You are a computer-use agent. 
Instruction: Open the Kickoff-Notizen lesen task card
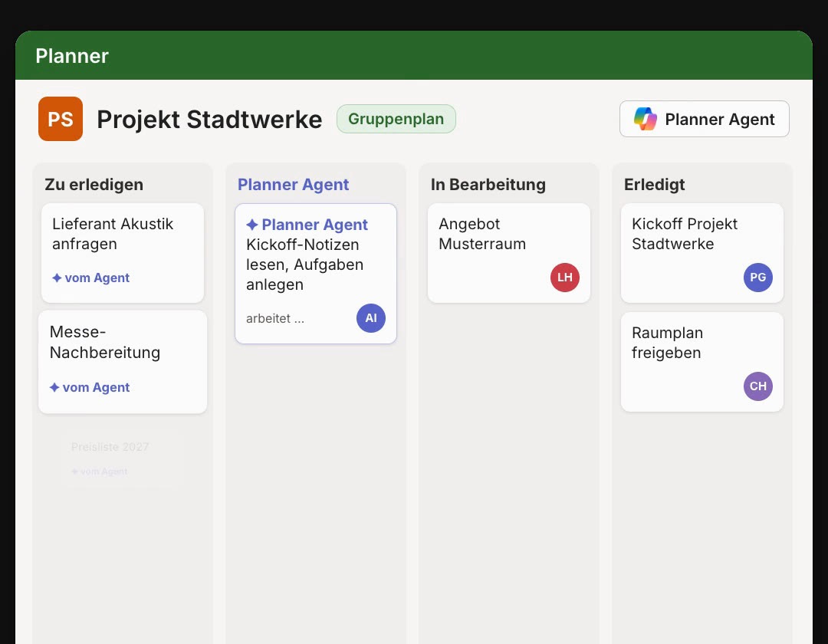pos(316,274)
